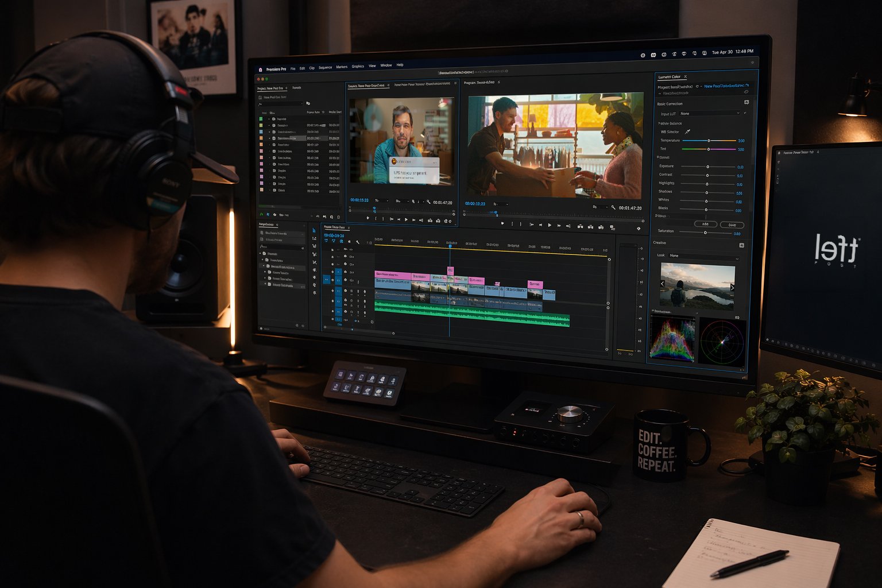The image size is (882, 588).
Task: Expand top folder in lower-left bin tree
Action: click(260, 253)
